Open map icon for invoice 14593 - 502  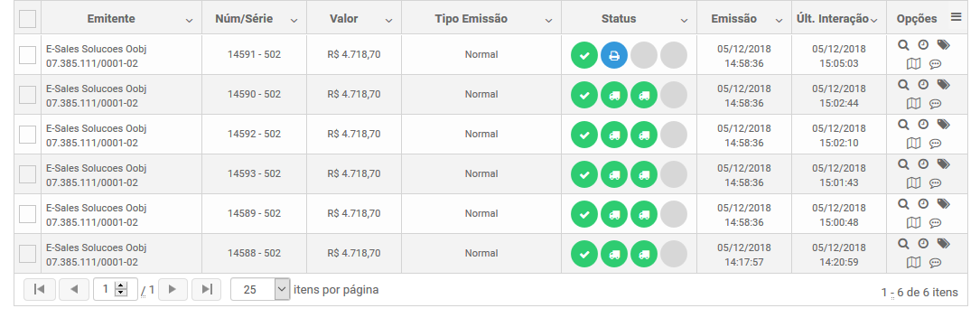coord(914,183)
